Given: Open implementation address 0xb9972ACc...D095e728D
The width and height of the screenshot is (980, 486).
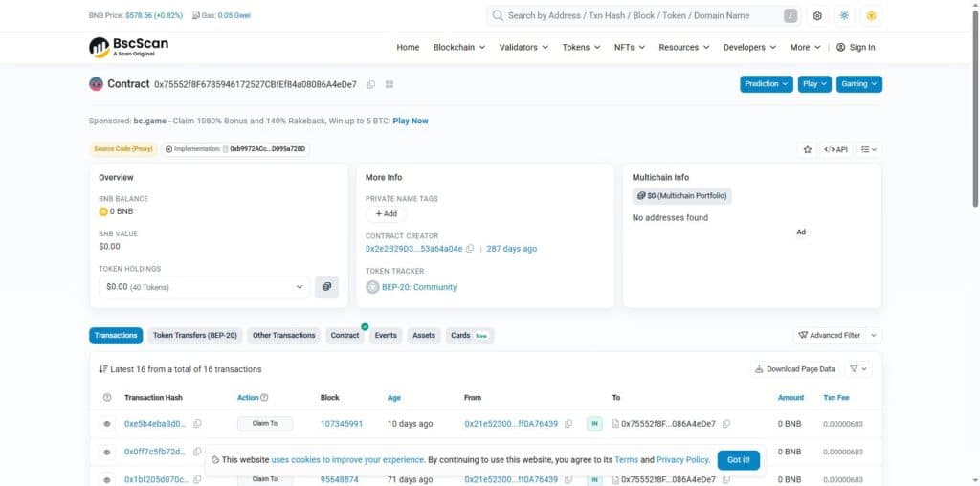Looking at the screenshot, I should tap(268, 149).
